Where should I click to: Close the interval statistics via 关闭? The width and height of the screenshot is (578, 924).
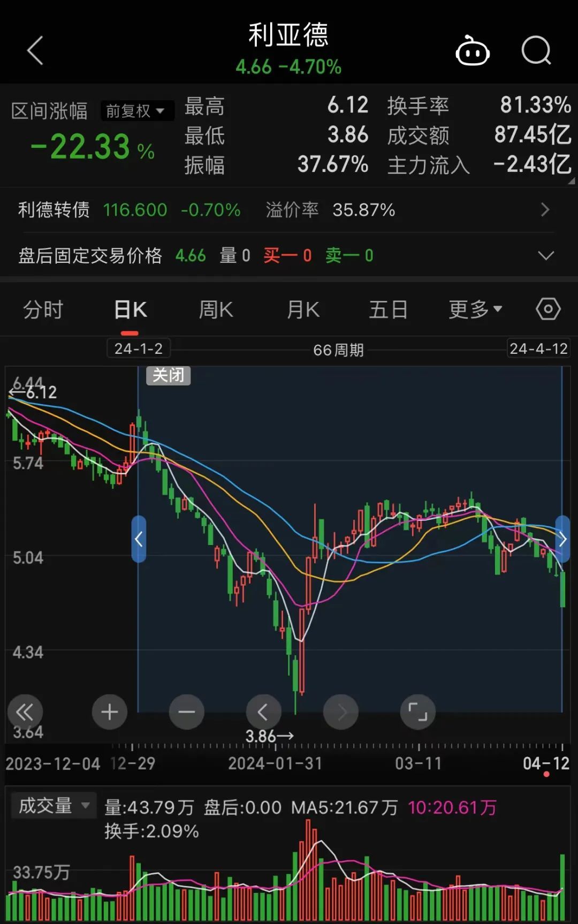[169, 375]
